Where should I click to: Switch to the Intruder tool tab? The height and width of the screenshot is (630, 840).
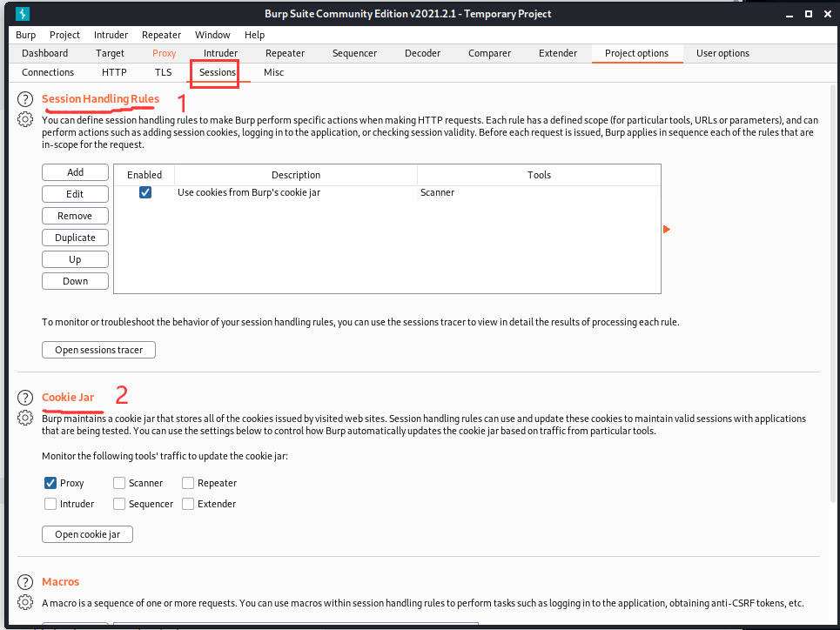point(221,53)
